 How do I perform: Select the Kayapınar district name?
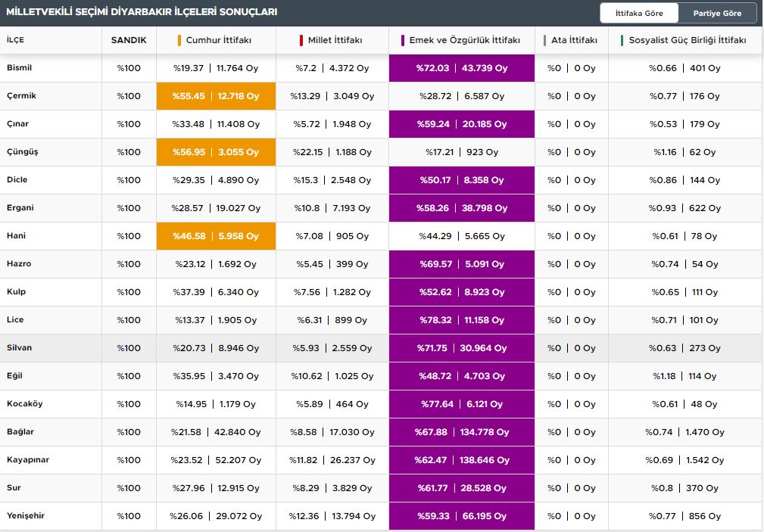(x=28, y=460)
